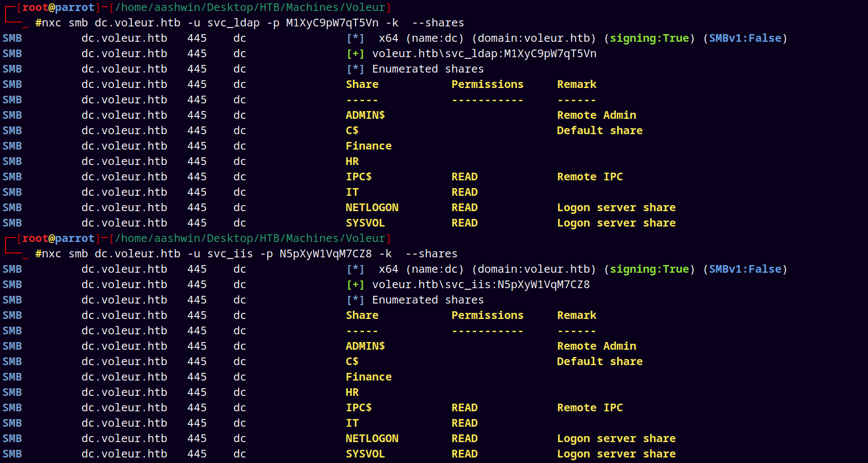The height and width of the screenshot is (463, 868).
Task: Click the --shares flag in the svc_iis command
Action: (x=432, y=254)
